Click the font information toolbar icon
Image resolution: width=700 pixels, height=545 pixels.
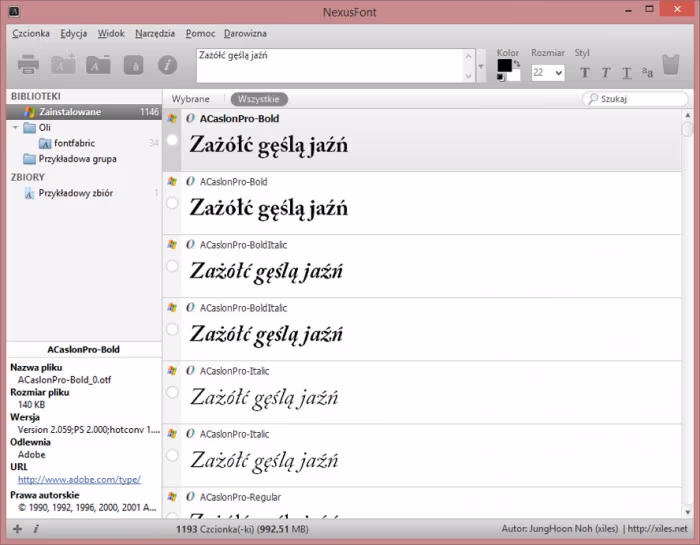click(x=167, y=65)
